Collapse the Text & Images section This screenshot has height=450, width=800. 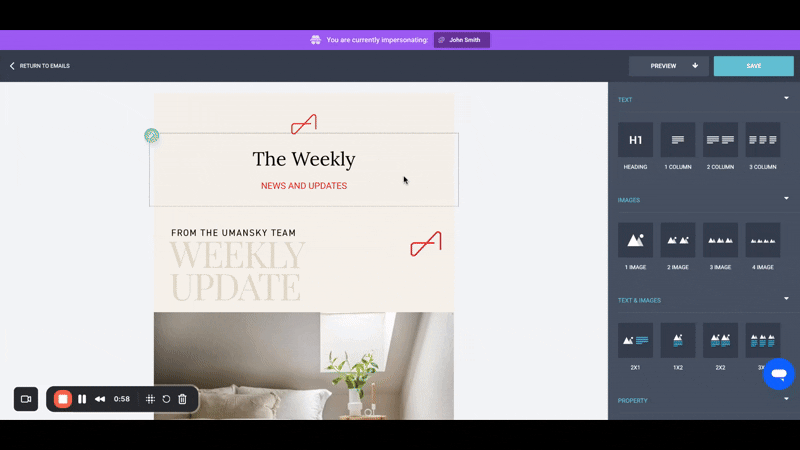coord(786,298)
